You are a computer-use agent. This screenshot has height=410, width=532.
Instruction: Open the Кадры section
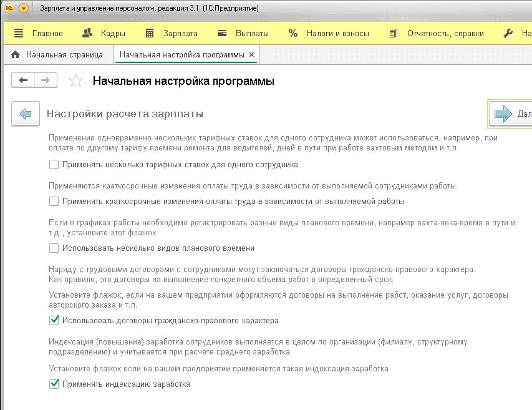113,33
